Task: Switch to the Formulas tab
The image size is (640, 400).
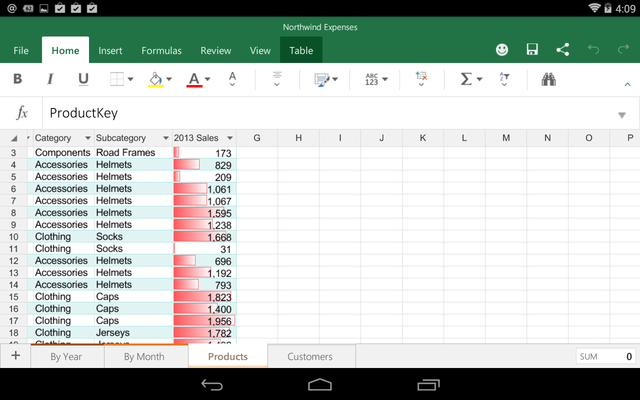Action: (161, 51)
